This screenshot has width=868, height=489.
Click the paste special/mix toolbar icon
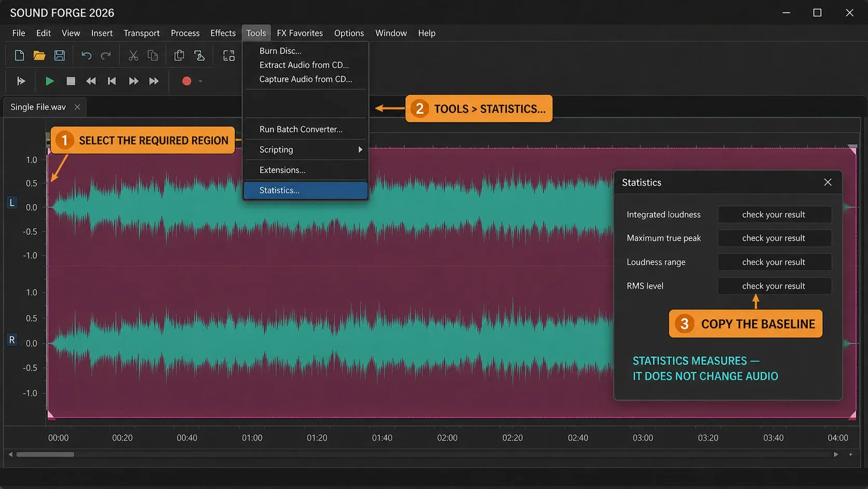199,55
